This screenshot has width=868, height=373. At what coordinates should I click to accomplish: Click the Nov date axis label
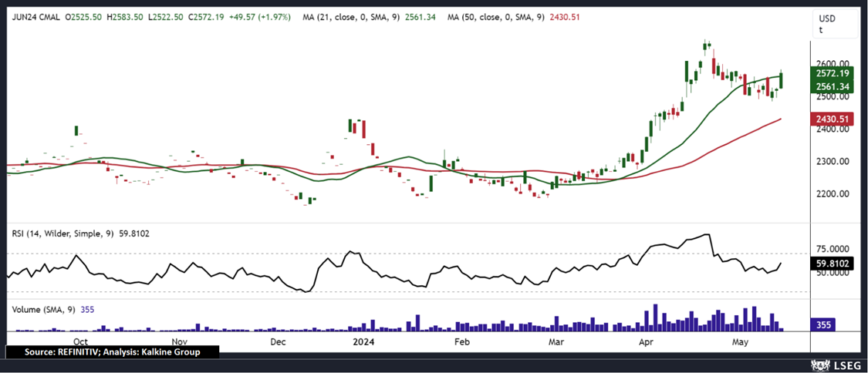(x=180, y=341)
